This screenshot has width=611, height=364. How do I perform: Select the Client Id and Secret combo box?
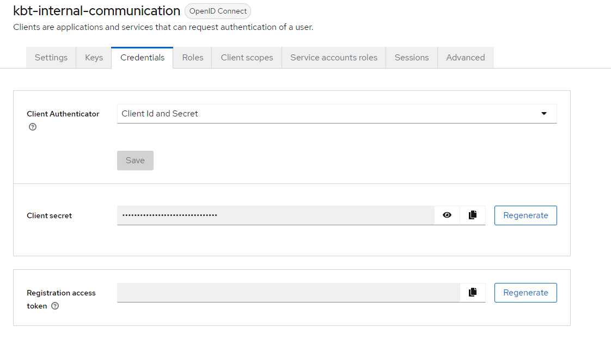[337, 114]
